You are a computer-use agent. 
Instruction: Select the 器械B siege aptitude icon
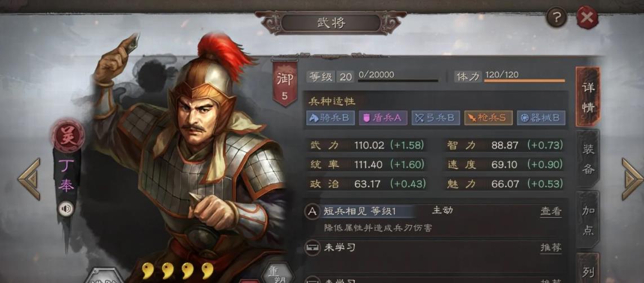tap(541, 118)
